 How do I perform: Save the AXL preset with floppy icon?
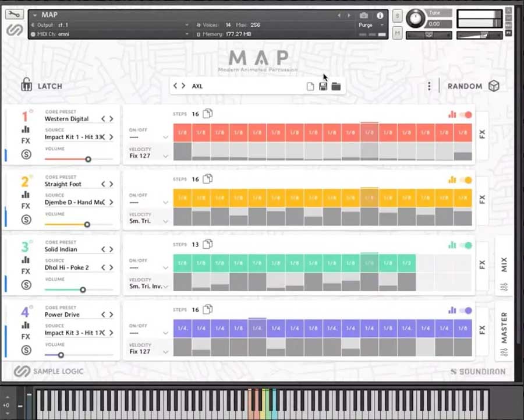click(323, 87)
